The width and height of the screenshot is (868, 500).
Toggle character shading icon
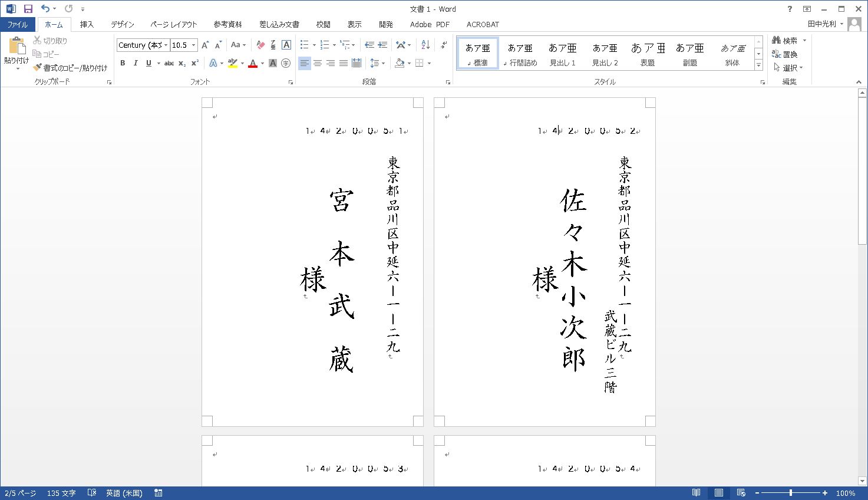273,63
